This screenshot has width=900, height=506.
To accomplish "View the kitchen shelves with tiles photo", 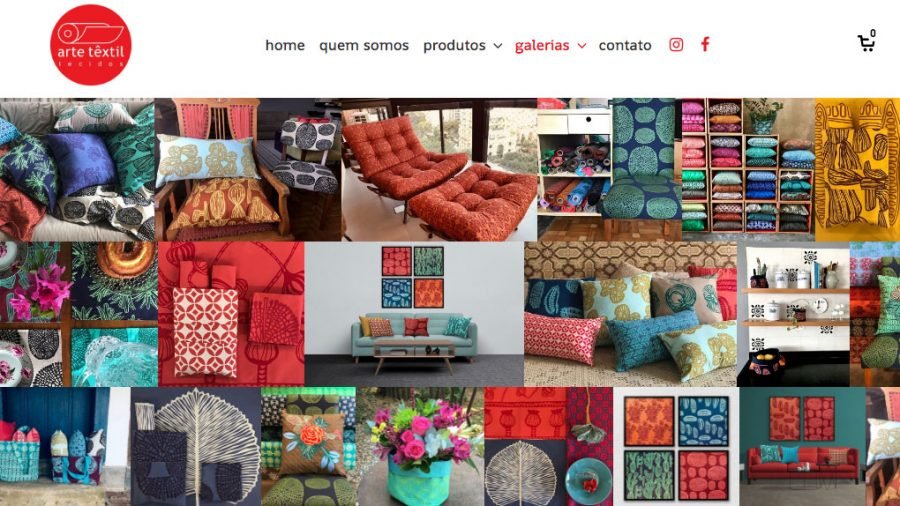I will click(x=793, y=314).
